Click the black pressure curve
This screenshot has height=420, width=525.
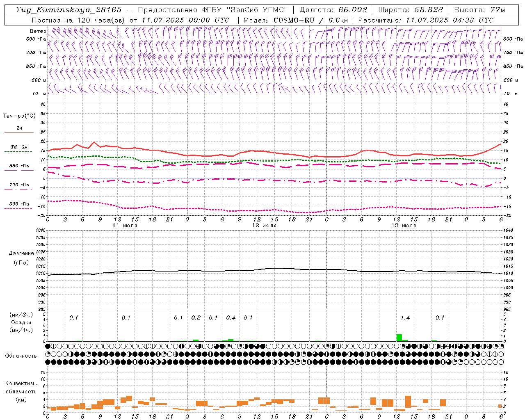pos(274,269)
